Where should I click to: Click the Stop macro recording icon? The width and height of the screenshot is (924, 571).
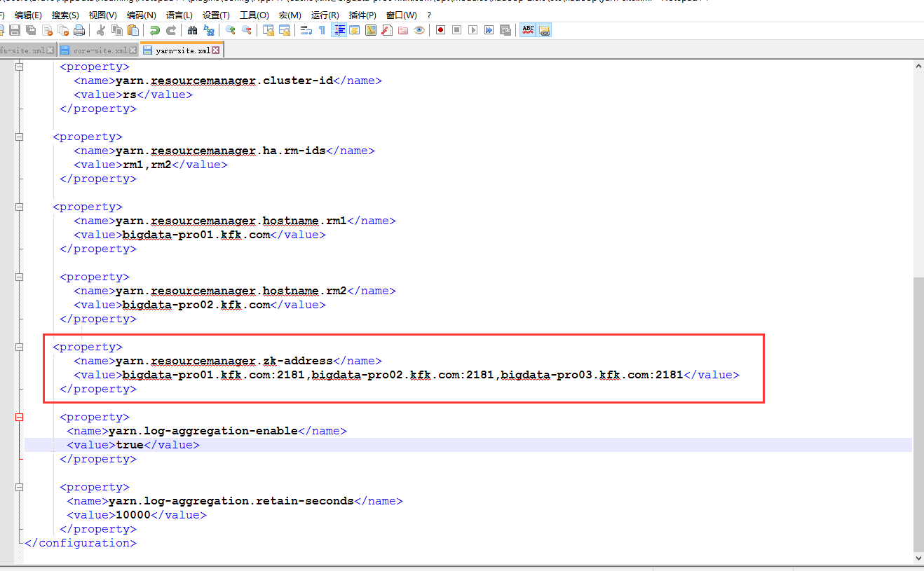(456, 30)
